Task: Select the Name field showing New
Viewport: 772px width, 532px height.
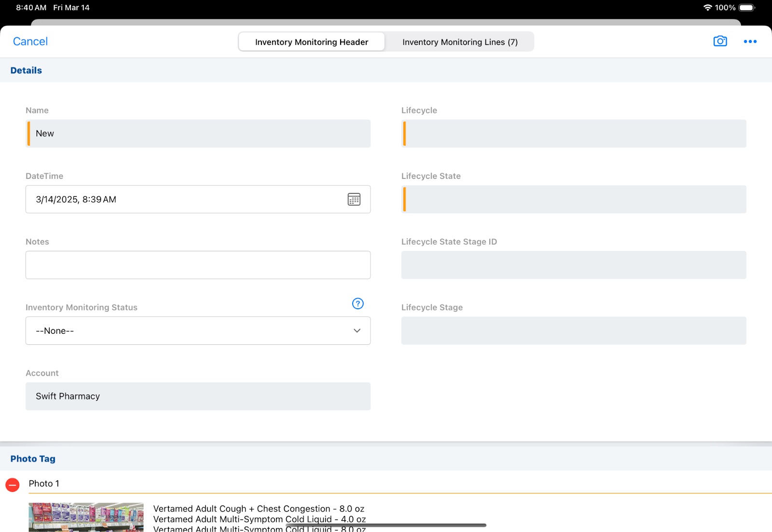Action: pyautogui.click(x=198, y=134)
